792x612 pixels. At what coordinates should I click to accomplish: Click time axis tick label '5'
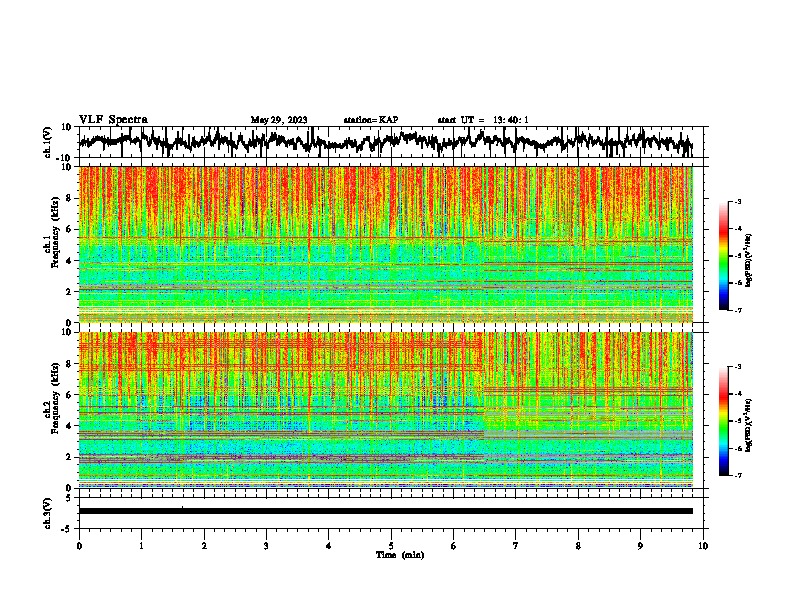(x=391, y=546)
